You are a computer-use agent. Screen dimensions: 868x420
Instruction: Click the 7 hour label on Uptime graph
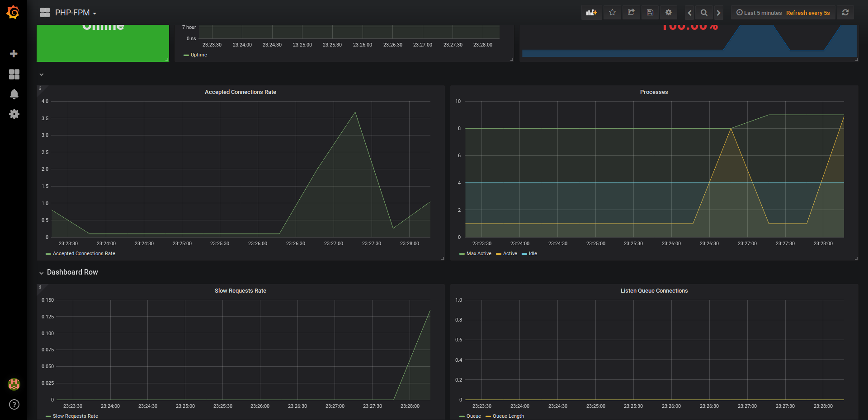tap(189, 28)
